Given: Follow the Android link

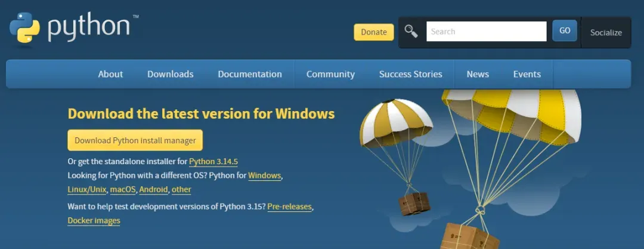Looking at the screenshot, I should [x=154, y=189].
